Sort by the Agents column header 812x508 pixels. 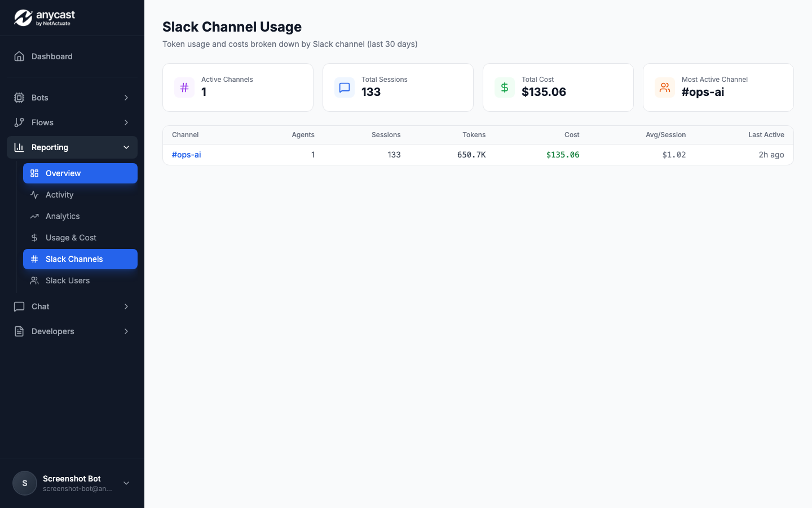coord(303,135)
